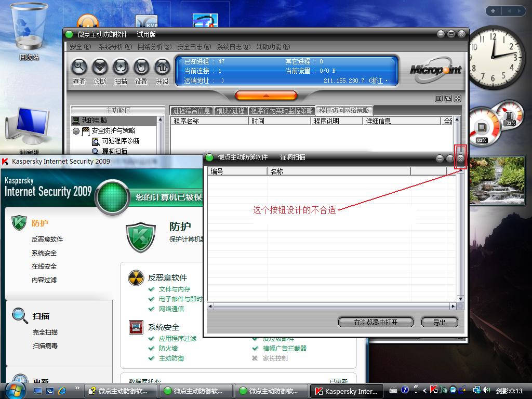
Task: Select the 程序访问网络策略 tab
Action: (344, 110)
